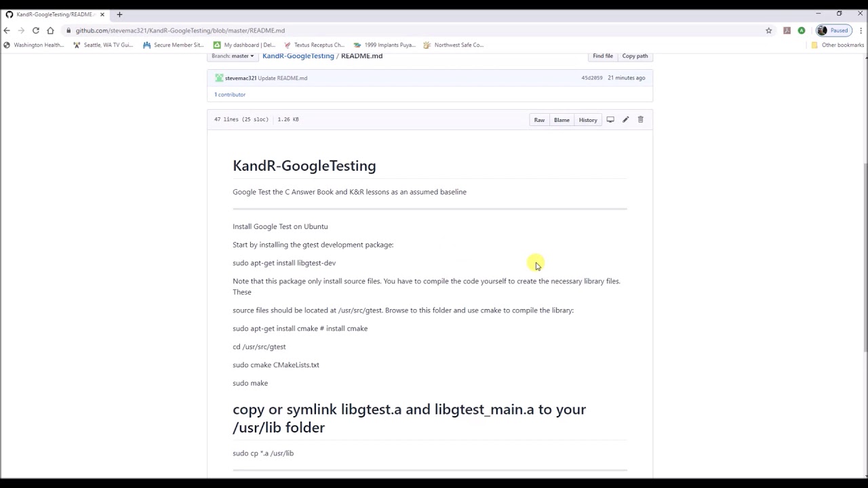Click the 'sudo make' line
Viewport: 868px width, 488px height.
coord(250,384)
